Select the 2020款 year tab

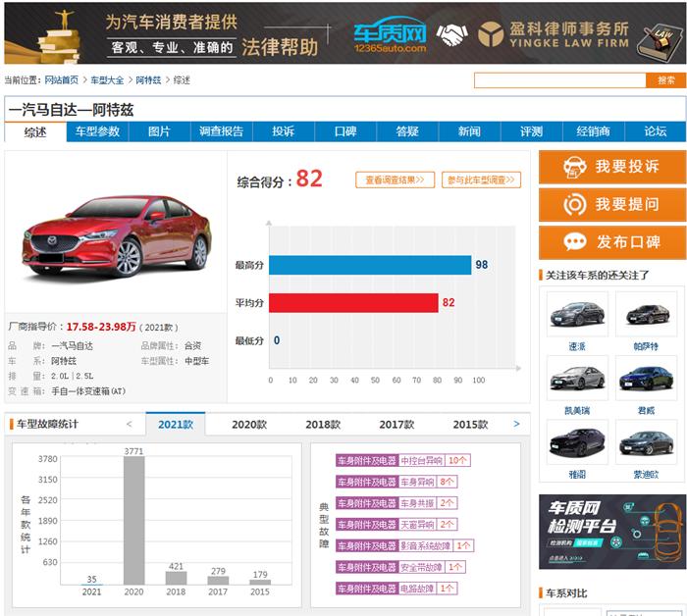point(249,425)
